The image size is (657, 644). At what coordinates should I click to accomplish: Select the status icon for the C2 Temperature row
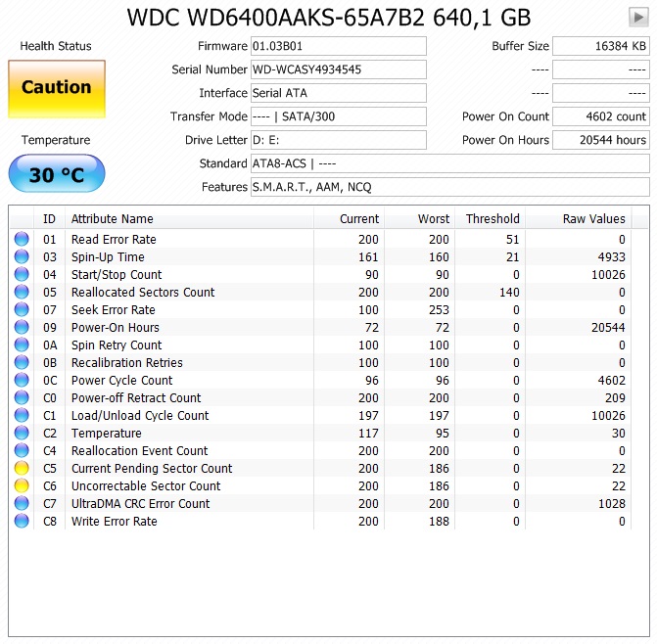(x=22, y=433)
